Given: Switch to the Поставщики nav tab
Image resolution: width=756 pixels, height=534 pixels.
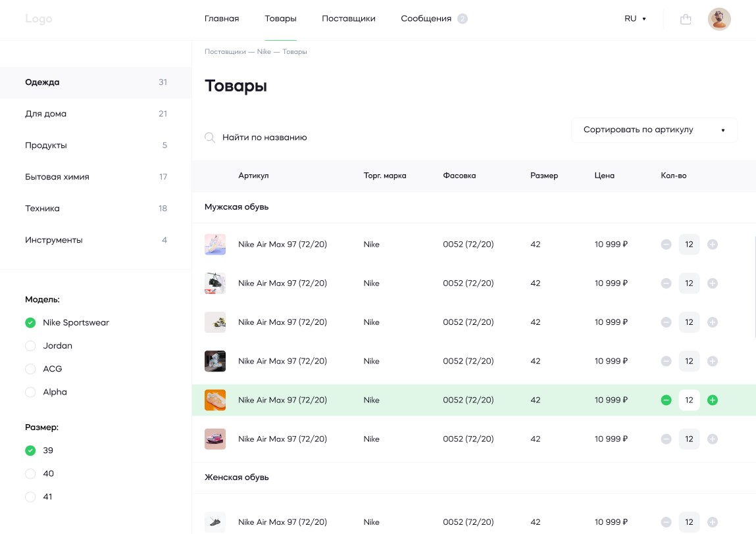Looking at the screenshot, I should 349,19.
